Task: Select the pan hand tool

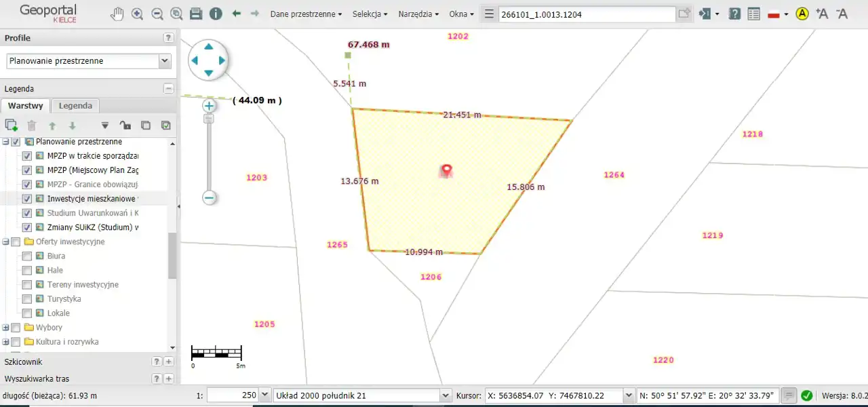Action: click(x=117, y=14)
